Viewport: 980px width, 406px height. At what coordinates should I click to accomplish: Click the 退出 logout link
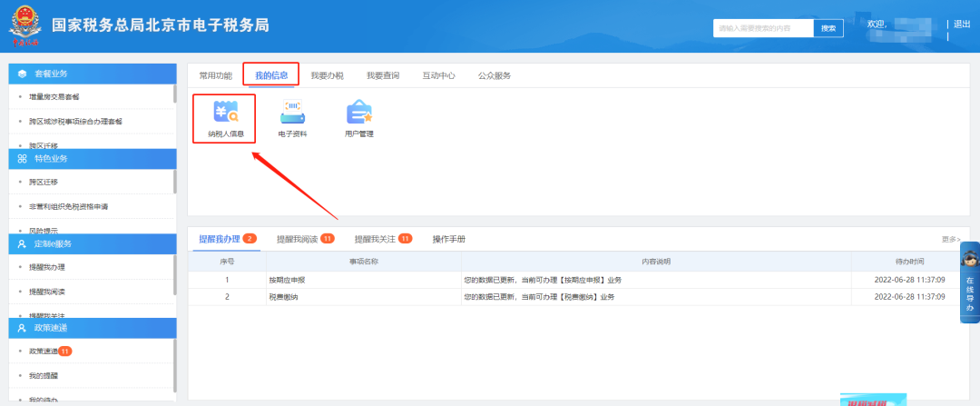click(962, 24)
